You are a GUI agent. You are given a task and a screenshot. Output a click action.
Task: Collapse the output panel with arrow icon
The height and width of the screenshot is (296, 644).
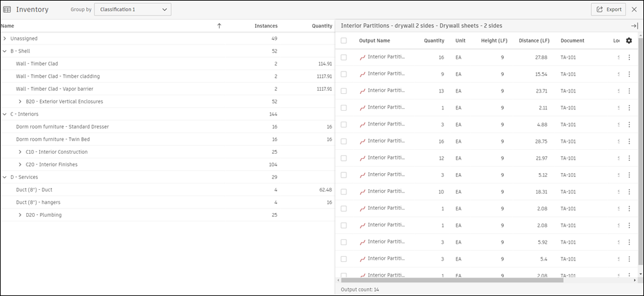click(x=634, y=26)
